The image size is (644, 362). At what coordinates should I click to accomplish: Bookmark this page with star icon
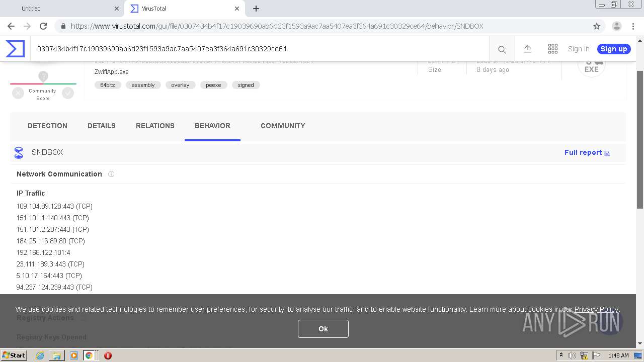pyautogui.click(x=597, y=26)
